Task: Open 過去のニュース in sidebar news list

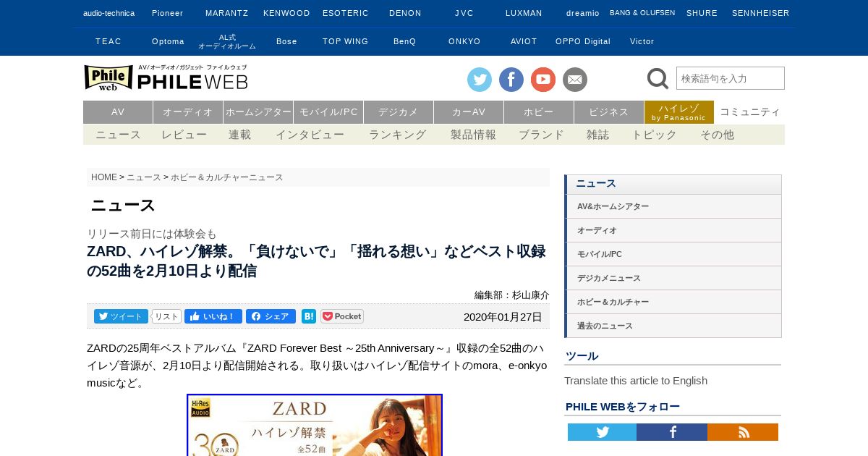Action: click(673, 326)
